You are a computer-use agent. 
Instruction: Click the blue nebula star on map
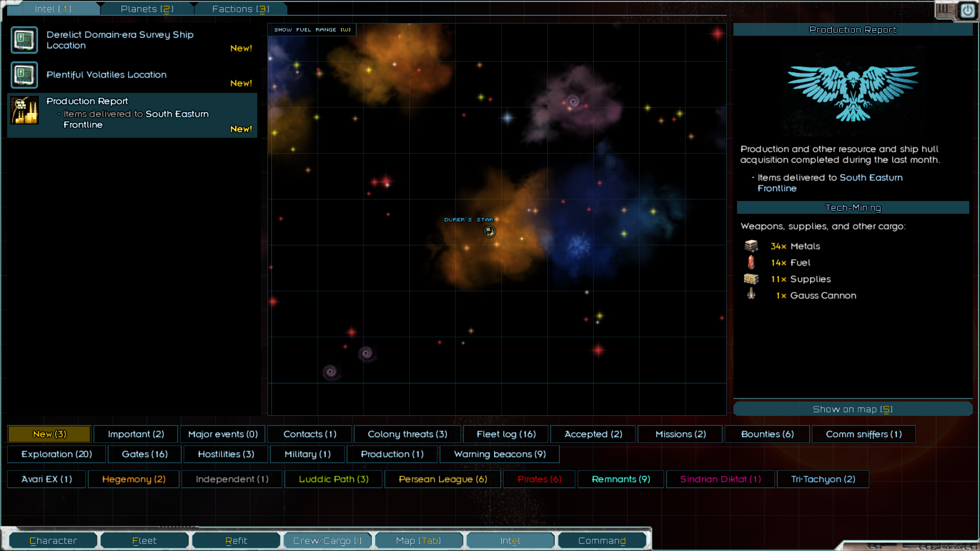click(578, 246)
